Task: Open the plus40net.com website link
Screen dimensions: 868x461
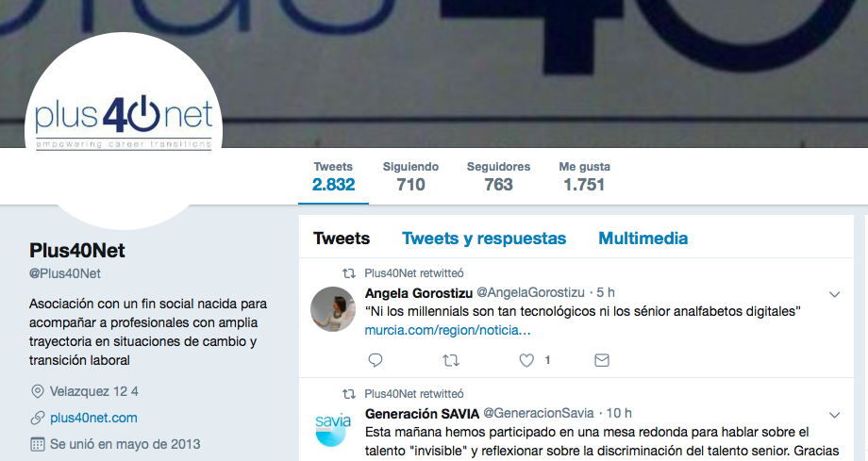Action: click(93, 418)
